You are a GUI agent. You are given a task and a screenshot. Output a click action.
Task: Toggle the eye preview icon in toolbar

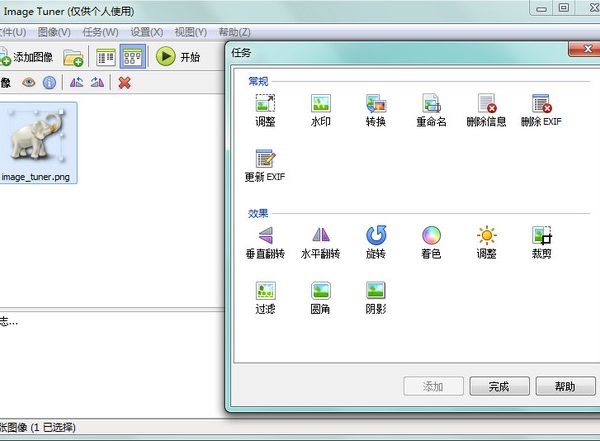[29, 82]
